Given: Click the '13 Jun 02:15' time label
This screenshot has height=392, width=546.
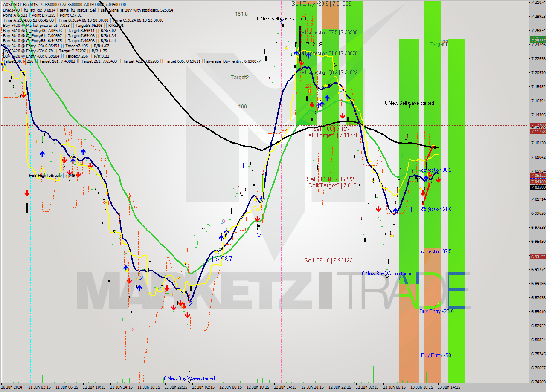Looking at the screenshot, I should click(x=367, y=388).
